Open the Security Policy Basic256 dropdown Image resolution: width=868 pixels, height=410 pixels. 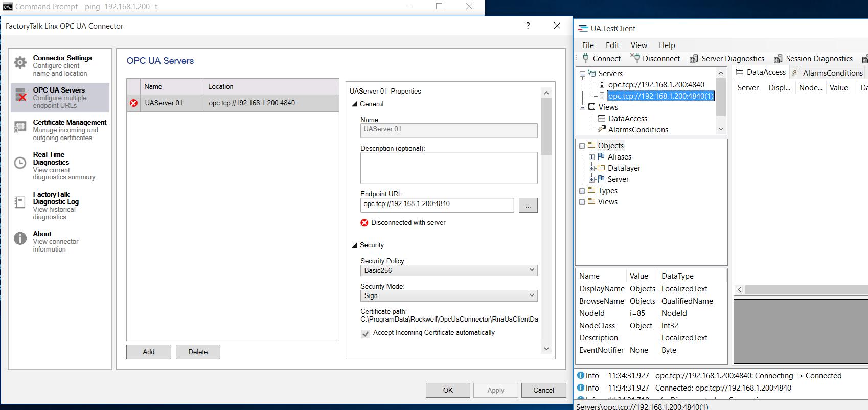pos(448,270)
